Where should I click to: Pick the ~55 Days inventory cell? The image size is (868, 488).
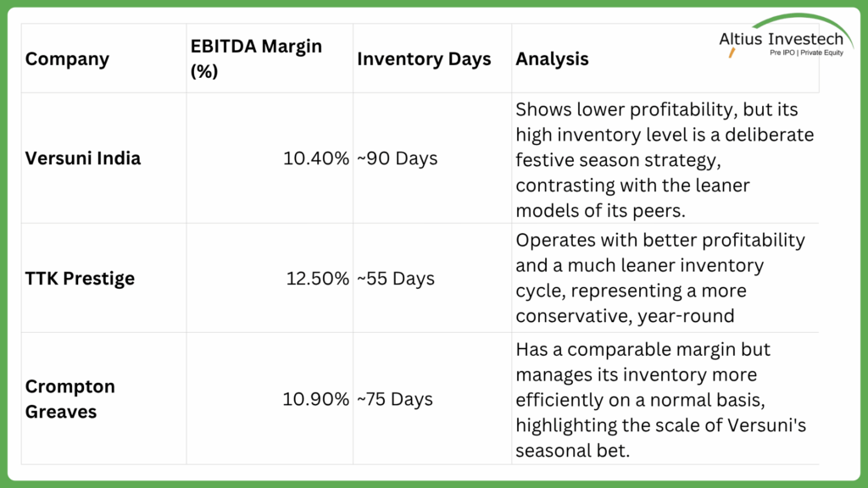[398, 279]
